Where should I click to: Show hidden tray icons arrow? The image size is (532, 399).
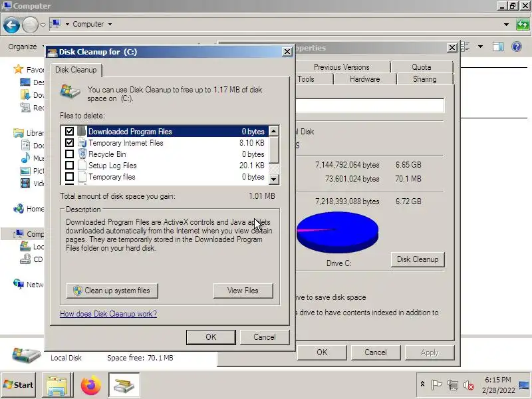tap(422, 384)
